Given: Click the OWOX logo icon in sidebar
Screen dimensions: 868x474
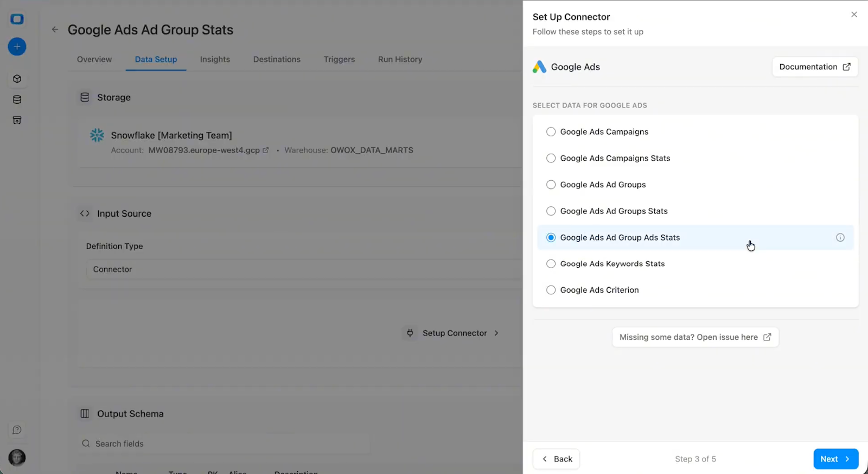Looking at the screenshot, I should click(17, 19).
